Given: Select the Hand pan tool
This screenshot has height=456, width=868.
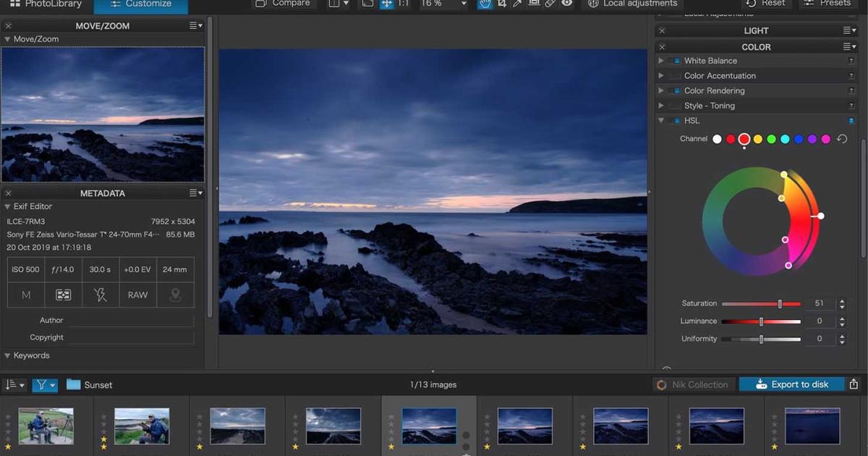Looking at the screenshot, I should pos(484,4).
